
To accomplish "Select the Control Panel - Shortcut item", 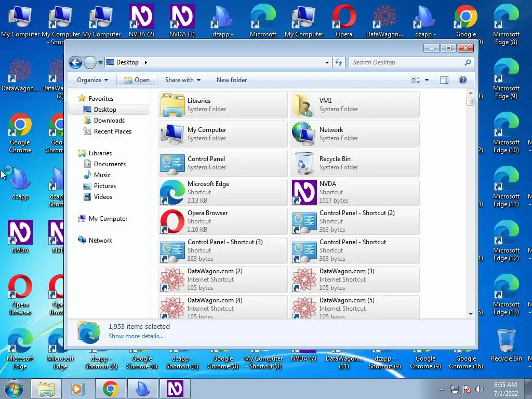I will 355,250.
